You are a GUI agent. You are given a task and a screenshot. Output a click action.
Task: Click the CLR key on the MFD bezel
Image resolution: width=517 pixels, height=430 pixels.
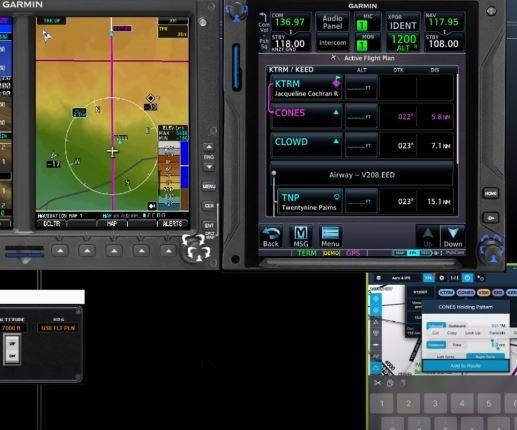pyautogui.click(x=209, y=206)
